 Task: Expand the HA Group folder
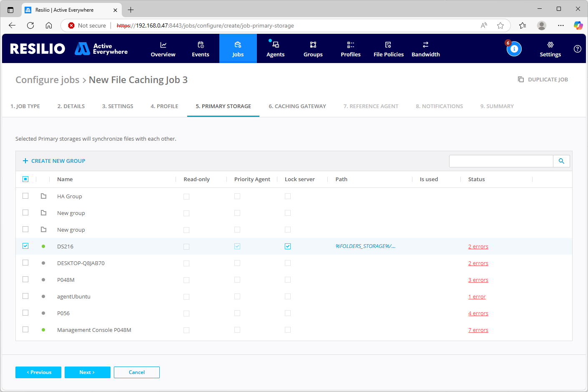(43, 196)
